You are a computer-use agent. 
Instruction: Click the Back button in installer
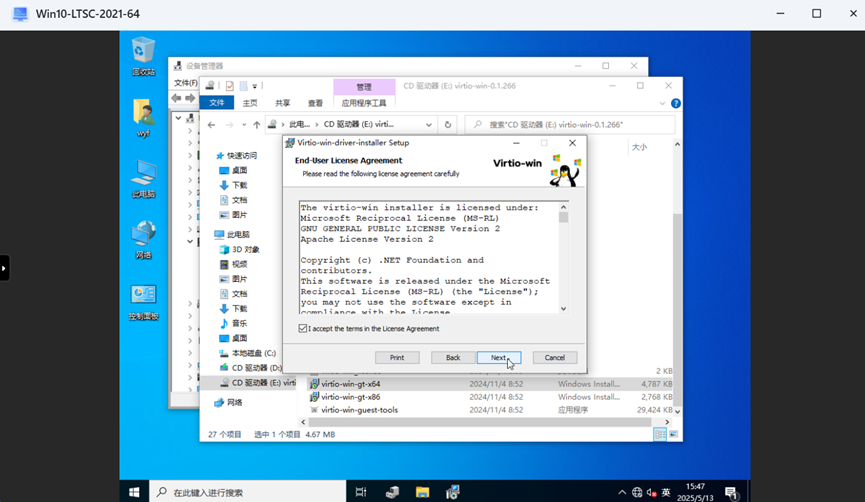(453, 357)
